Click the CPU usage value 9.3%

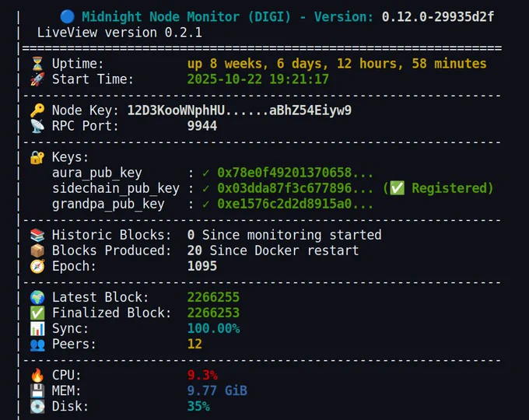[202, 375]
